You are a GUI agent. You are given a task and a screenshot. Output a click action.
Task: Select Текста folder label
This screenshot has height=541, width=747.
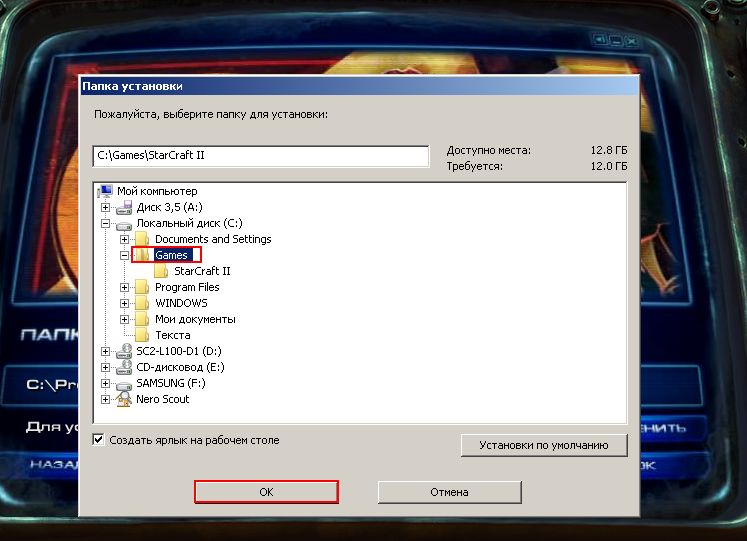172,335
